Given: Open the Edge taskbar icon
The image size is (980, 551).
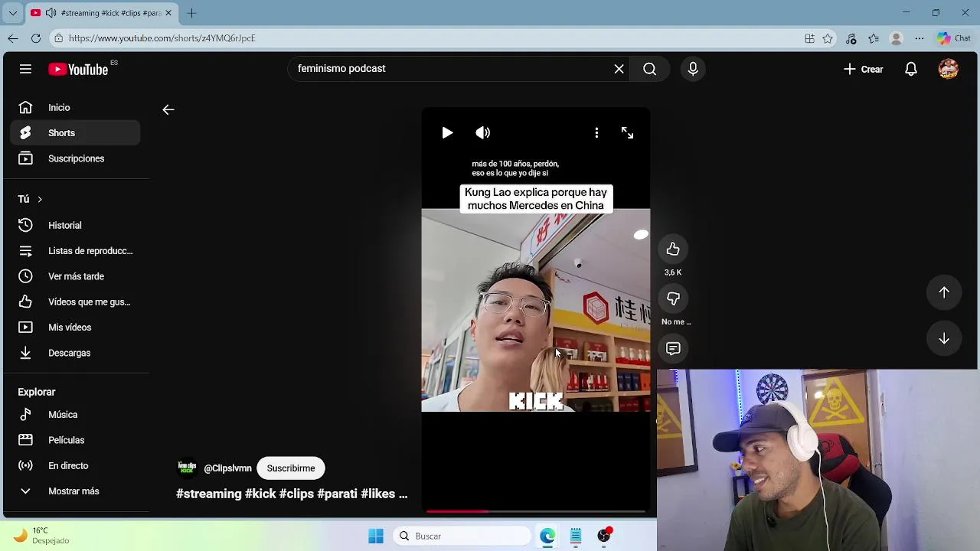Looking at the screenshot, I should (x=547, y=536).
